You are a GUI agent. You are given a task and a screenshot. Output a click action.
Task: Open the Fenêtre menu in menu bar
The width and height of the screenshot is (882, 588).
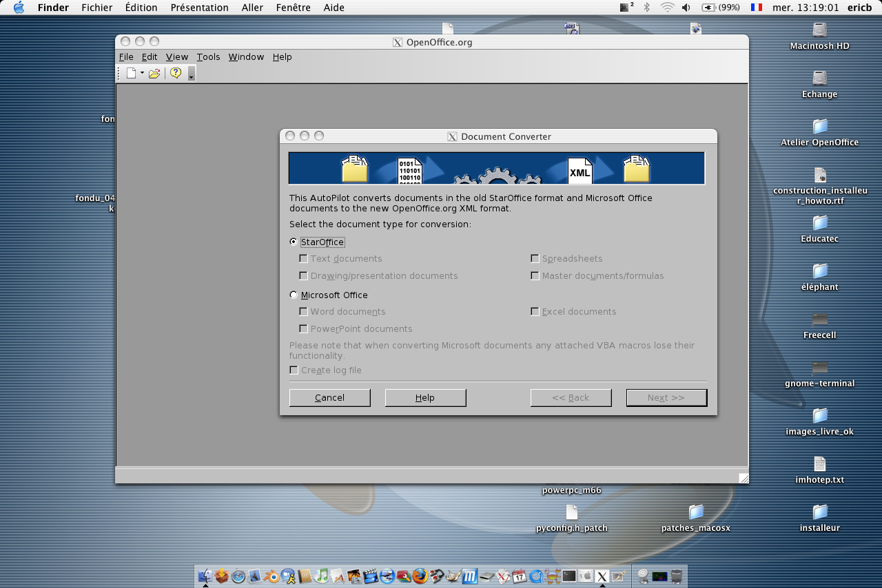point(293,8)
